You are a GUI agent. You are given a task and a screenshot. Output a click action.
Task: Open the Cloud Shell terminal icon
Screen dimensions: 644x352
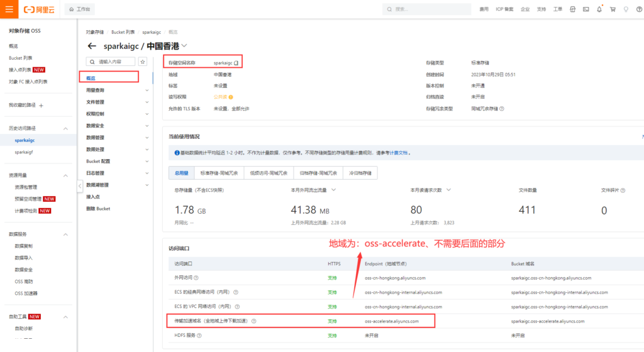(x=586, y=9)
